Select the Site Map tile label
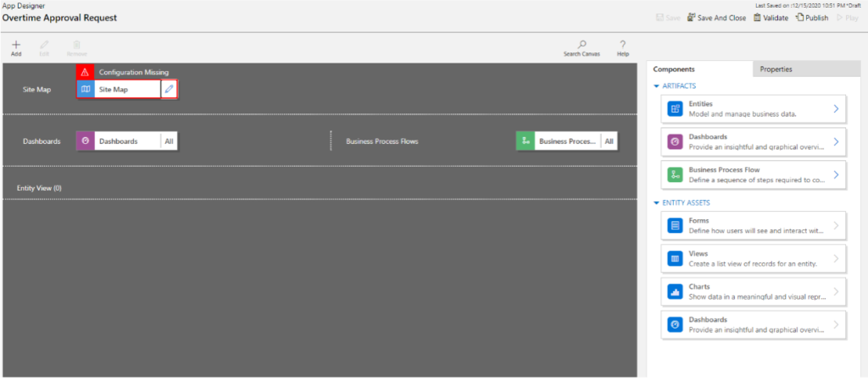The width and height of the screenshot is (868, 381). (x=113, y=89)
